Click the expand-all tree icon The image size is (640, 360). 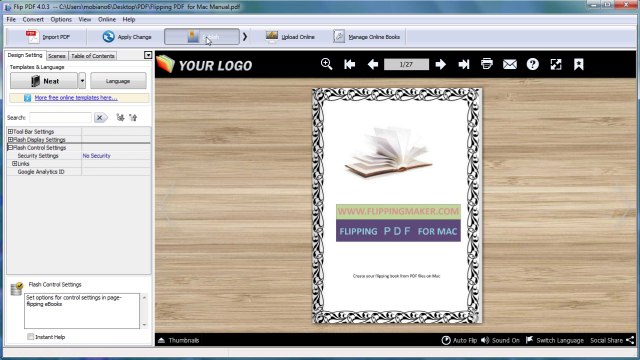120,118
